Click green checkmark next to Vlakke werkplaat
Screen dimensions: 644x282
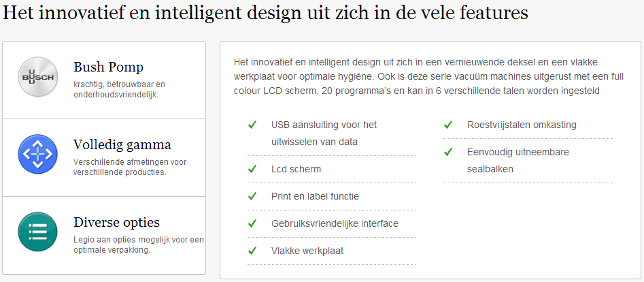coord(252,251)
